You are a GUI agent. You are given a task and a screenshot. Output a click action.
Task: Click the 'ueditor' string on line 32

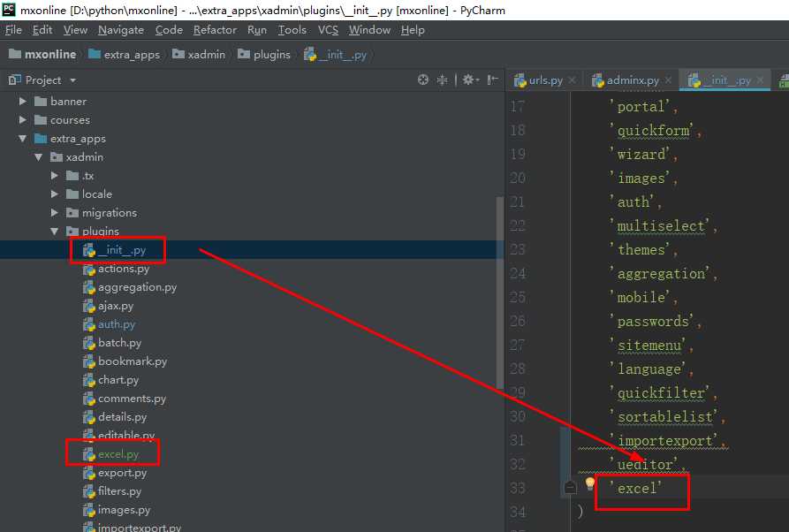click(643, 465)
